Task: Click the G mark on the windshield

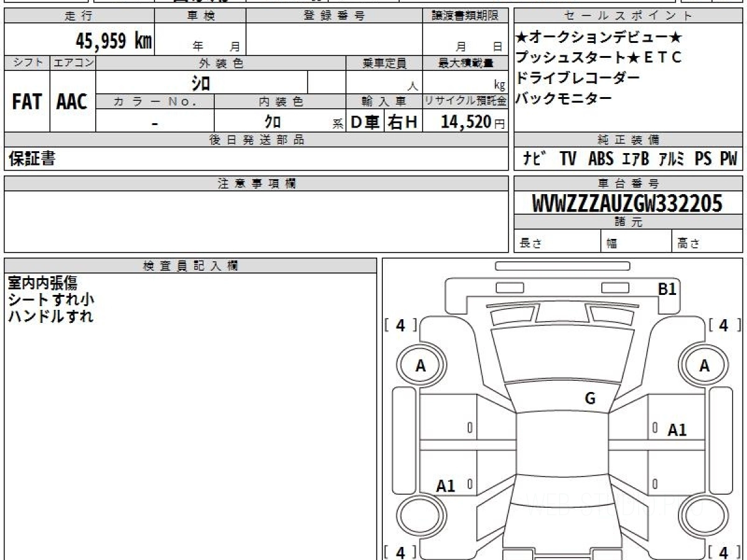Action: [x=590, y=399]
